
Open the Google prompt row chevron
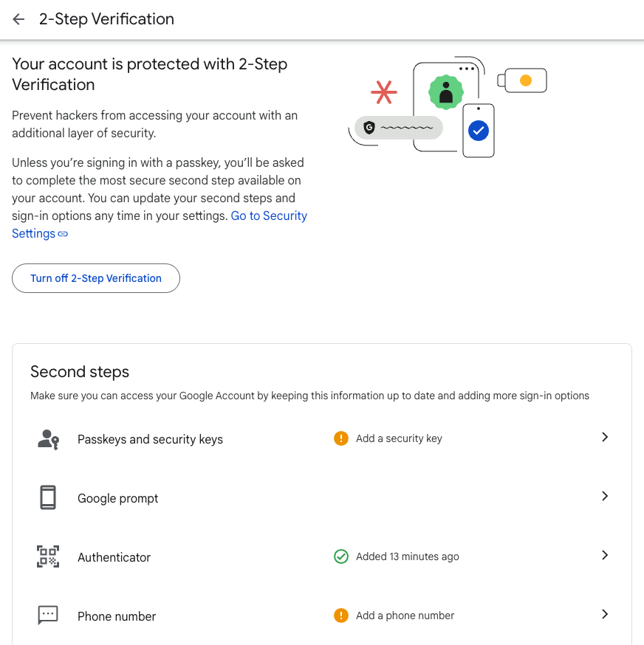(x=605, y=496)
